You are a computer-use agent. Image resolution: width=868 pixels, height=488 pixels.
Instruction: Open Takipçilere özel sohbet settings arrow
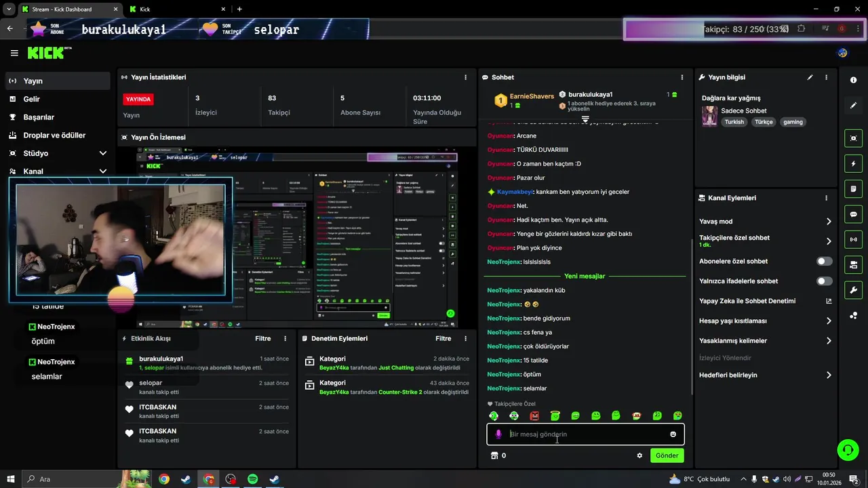(x=829, y=241)
